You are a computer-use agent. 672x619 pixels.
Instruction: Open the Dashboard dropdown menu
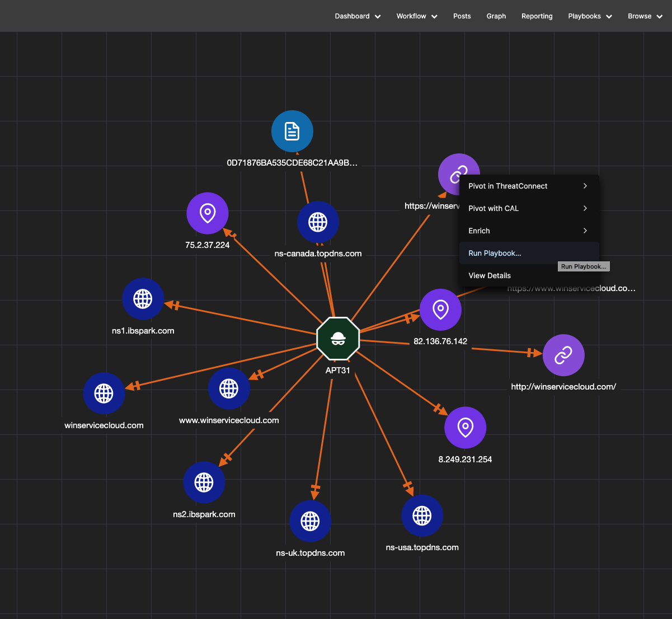pyautogui.click(x=358, y=16)
